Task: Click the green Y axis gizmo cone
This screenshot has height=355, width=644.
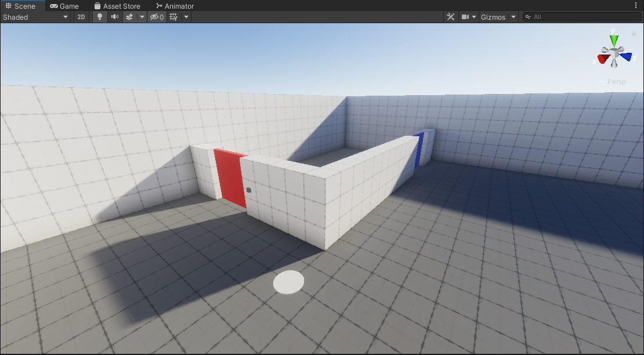Action: (x=614, y=40)
